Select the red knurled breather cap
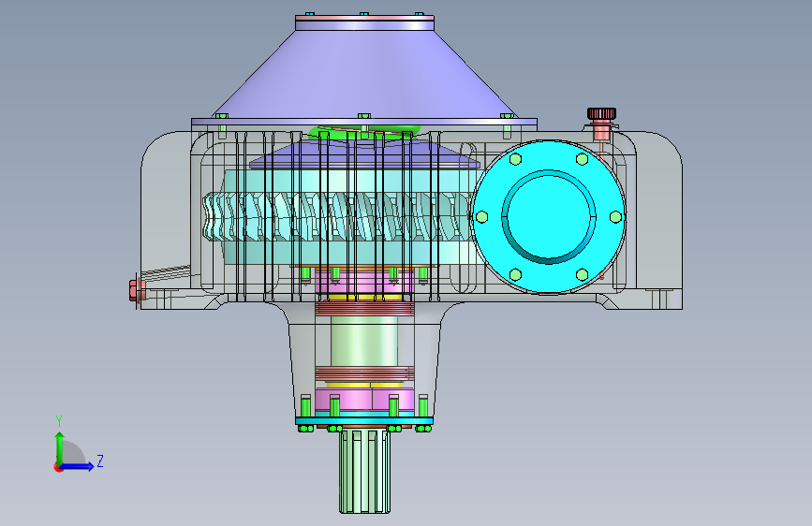 coord(601,113)
